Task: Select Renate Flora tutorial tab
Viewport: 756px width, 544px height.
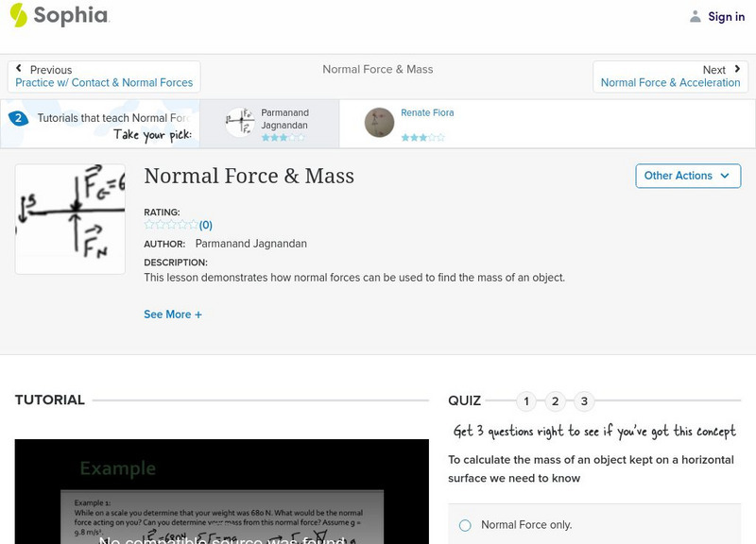Action: pyautogui.click(x=409, y=125)
